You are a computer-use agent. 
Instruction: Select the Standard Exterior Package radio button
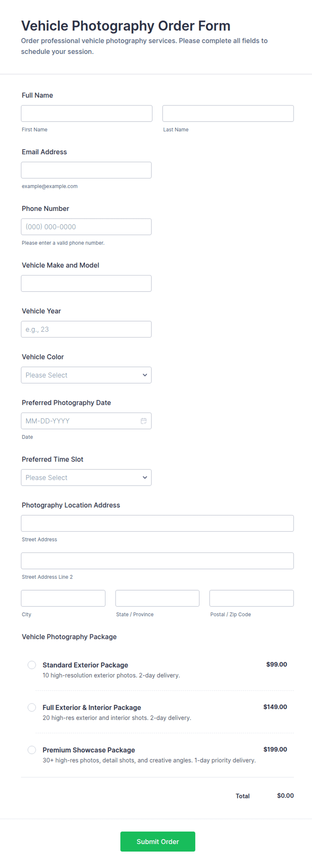pos(32,665)
